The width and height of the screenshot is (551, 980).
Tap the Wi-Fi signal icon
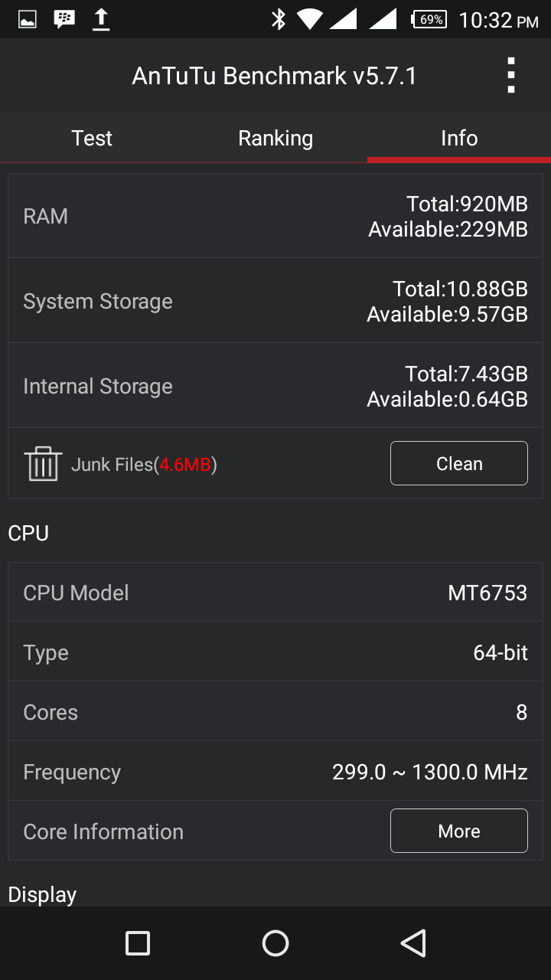[x=310, y=19]
